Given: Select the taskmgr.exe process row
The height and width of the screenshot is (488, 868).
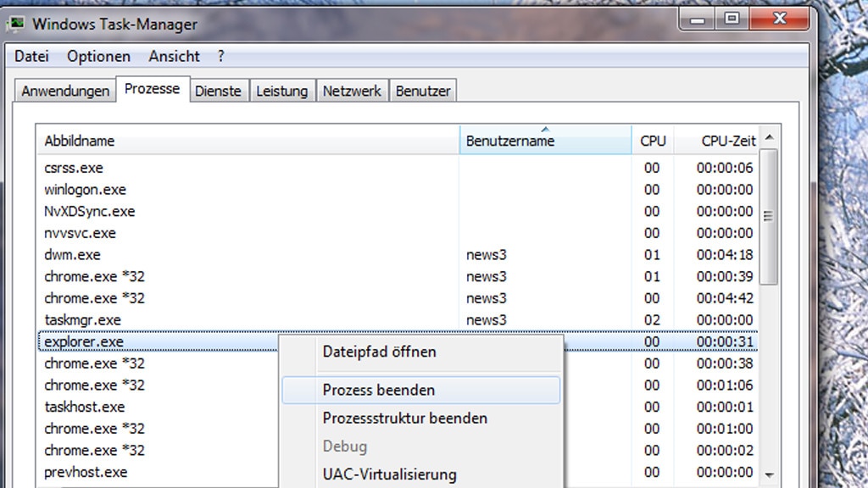Looking at the screenshot, I should 398,319.
